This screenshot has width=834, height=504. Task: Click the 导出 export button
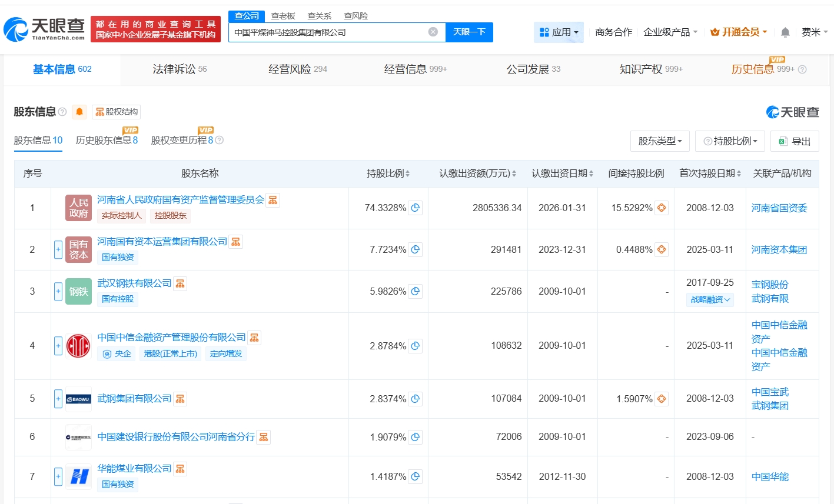click(x=795, y=141)
